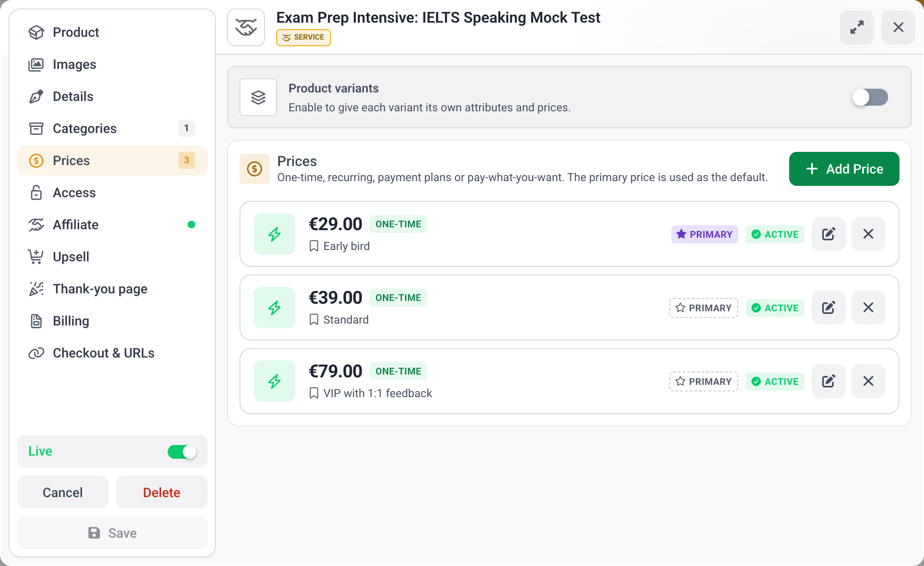
Task: Click the Cancel button
Action: pyautogui.click(x=63, y=492)
